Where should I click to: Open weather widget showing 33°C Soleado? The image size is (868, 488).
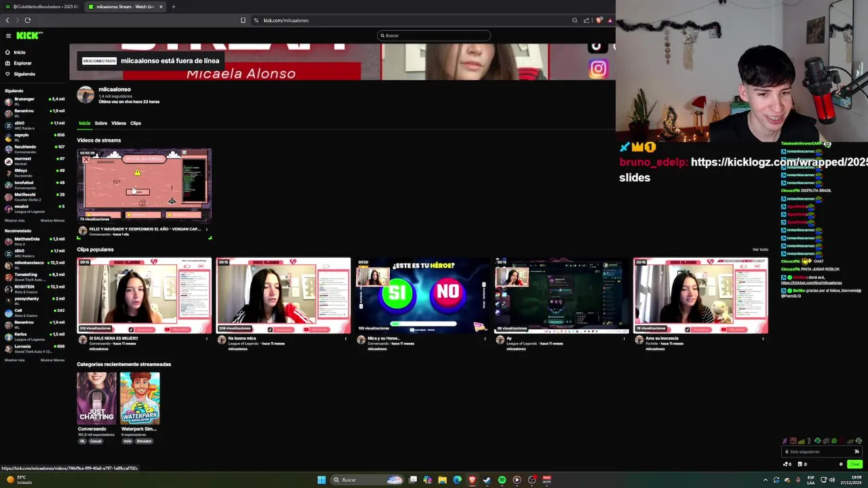click(x=19, y=480)
